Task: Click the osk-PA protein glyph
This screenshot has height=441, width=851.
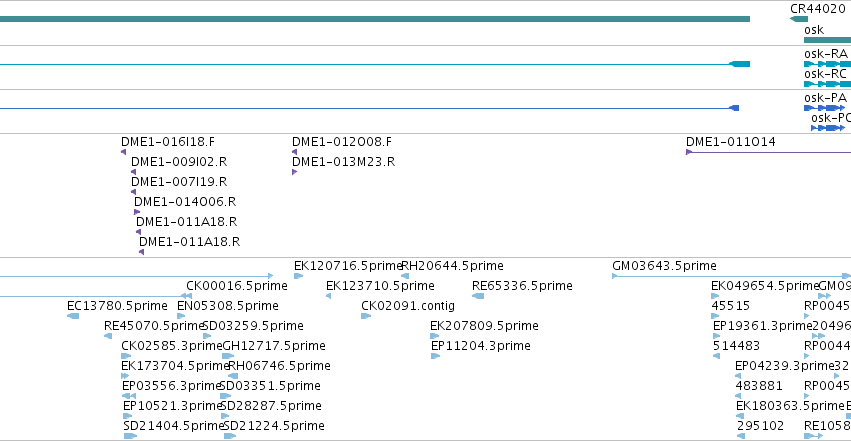Action: pyautogui.click(x=824, y=108)
